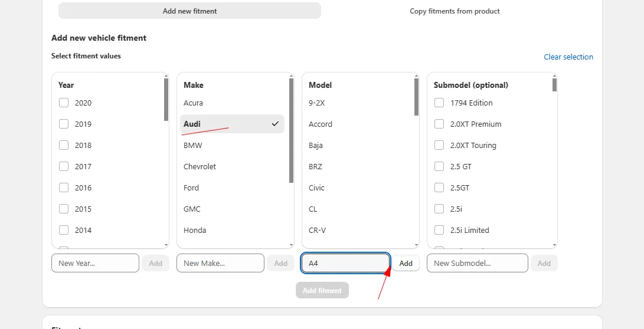Focus the New Submodel input box

point(477,264)
